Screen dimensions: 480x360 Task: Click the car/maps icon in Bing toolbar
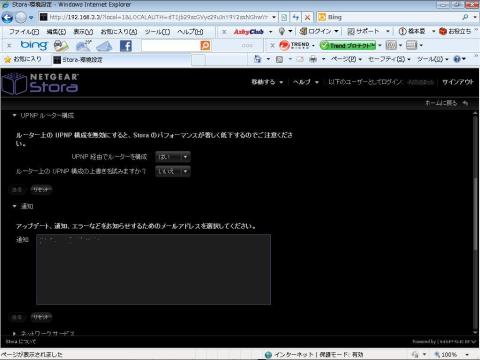[x=61, y=46]
